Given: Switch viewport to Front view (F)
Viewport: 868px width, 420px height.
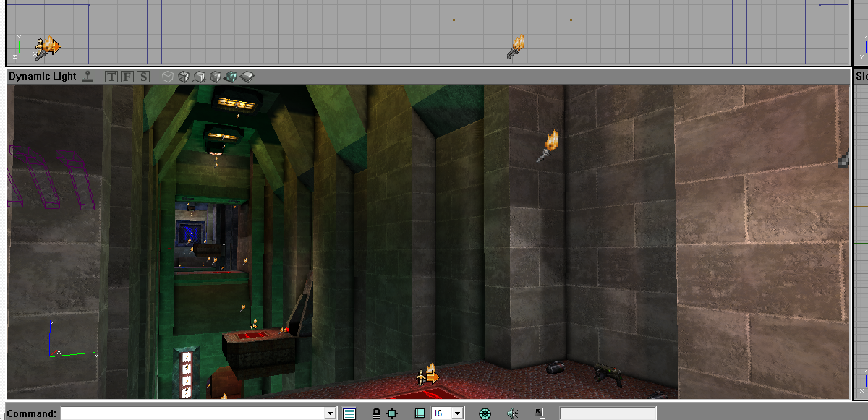Looking at the screenshot, I should pyautogui.click(x=127, y=76).
